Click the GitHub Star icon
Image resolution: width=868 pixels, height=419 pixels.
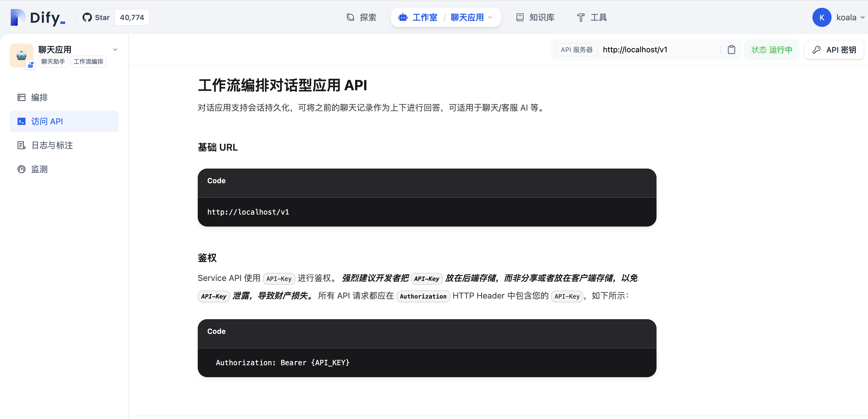(x=87, y=18)
